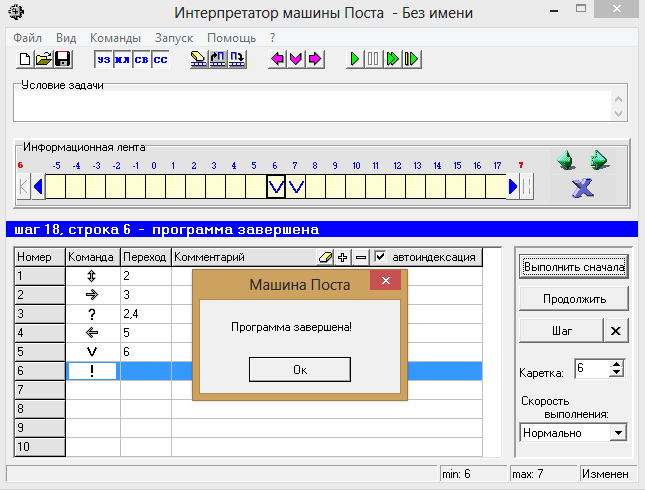Click the X button beside Шаг

616,331
